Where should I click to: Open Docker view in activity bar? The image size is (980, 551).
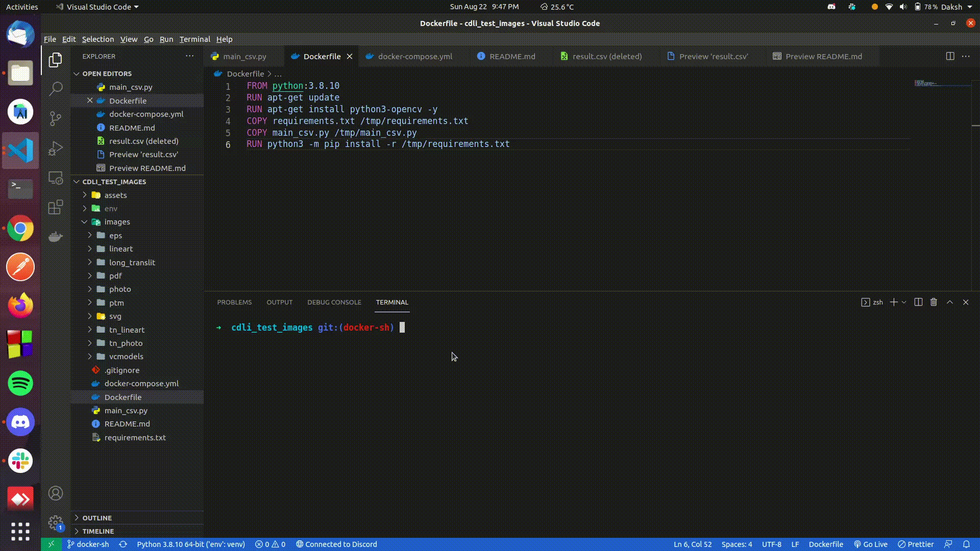(x=56, y=236)
